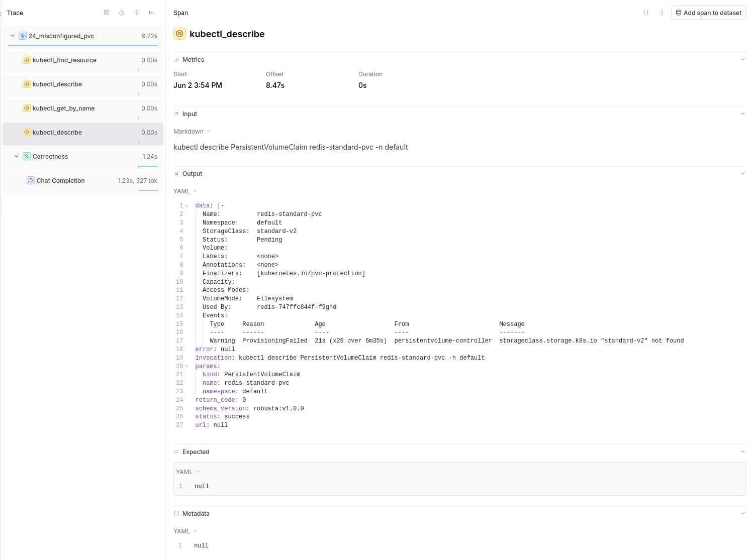The image size is (753, 560).
Task: Click the panel collapse icon beside Trace title
Action: coord(107,13)
